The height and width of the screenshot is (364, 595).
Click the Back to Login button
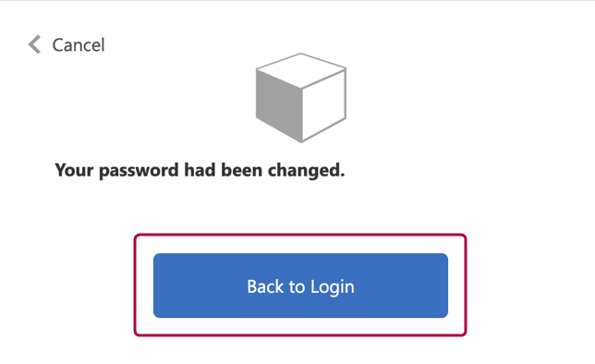(x=300, y=285)
